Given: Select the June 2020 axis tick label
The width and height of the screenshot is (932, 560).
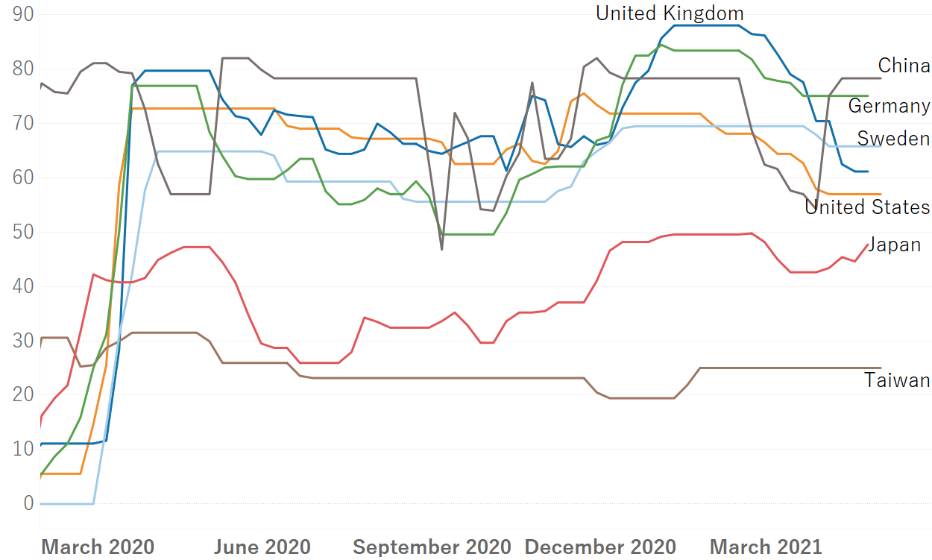Looking at the screenshot, I should [262, 547].
